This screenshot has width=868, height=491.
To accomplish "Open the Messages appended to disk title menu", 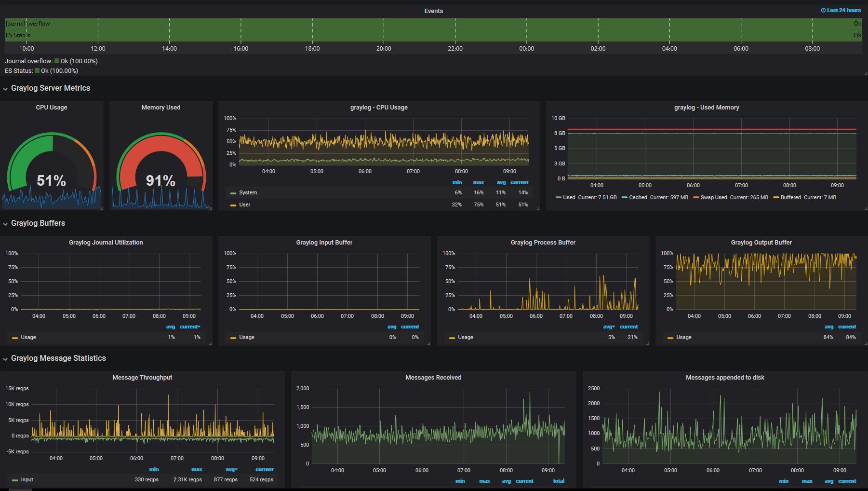I will [725, 378].
